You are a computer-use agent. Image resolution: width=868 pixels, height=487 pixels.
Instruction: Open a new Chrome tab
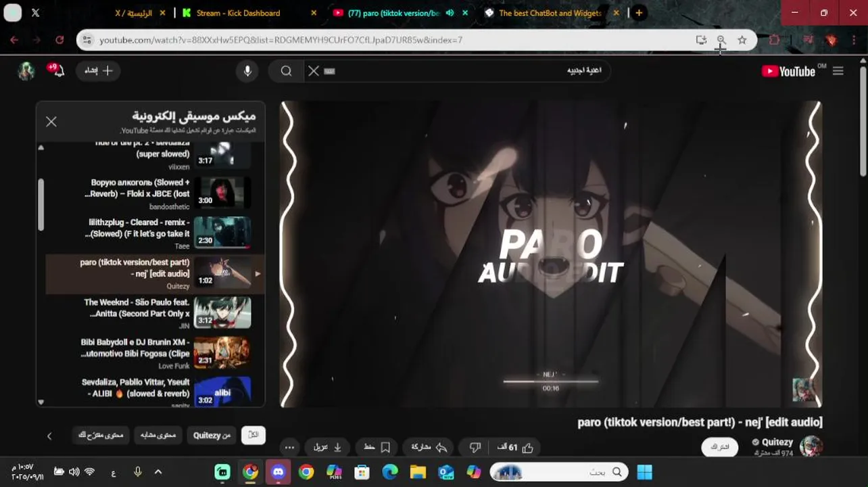point(639,13)
